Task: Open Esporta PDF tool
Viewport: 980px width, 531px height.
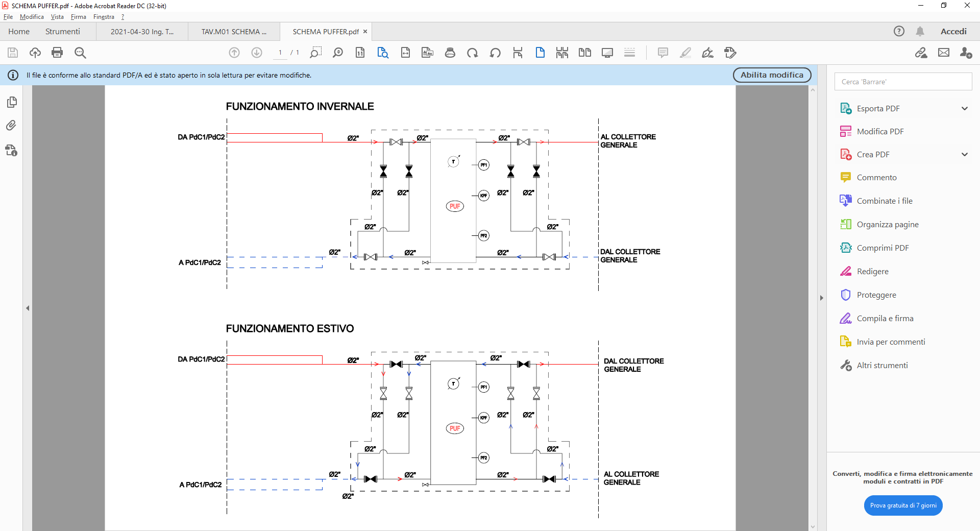Action: coord(878,108)
